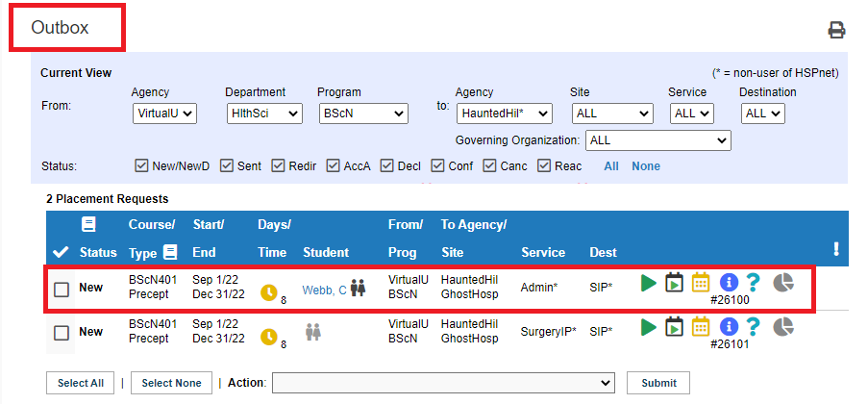868x404 pixels.
Task: Click the printer icon
Action: (836, 30)
